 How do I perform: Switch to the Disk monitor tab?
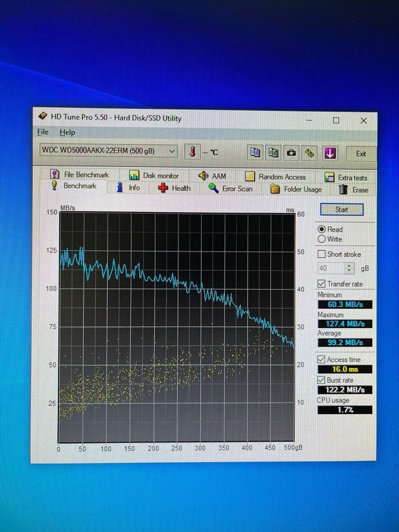tap(154, 175)
